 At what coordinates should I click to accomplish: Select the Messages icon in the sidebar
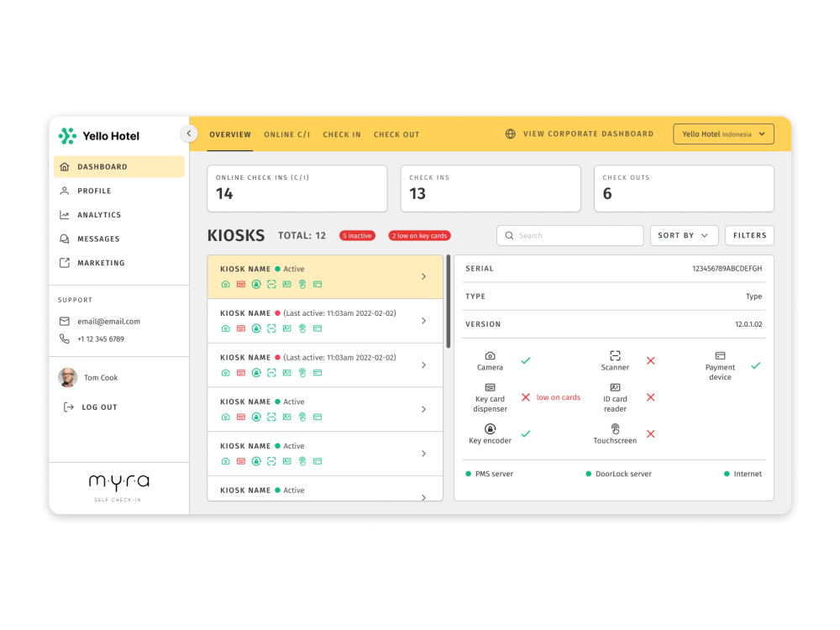point(63,239)
